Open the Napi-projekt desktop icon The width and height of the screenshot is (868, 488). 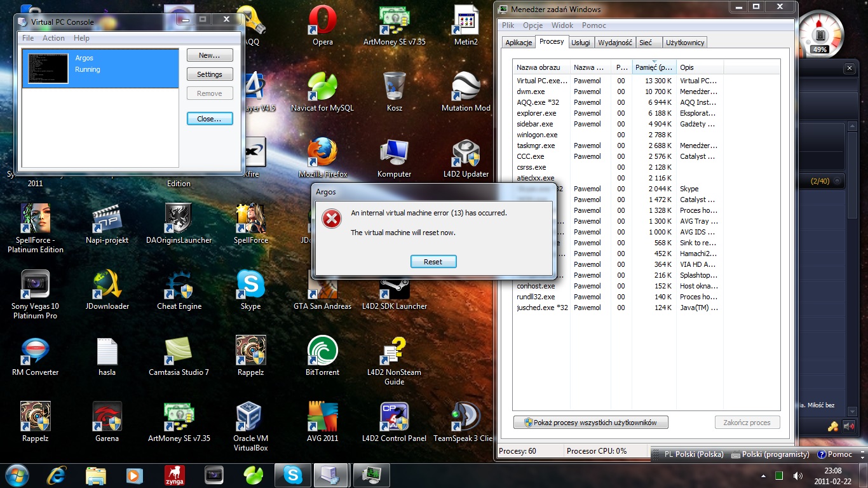(107, 224)
